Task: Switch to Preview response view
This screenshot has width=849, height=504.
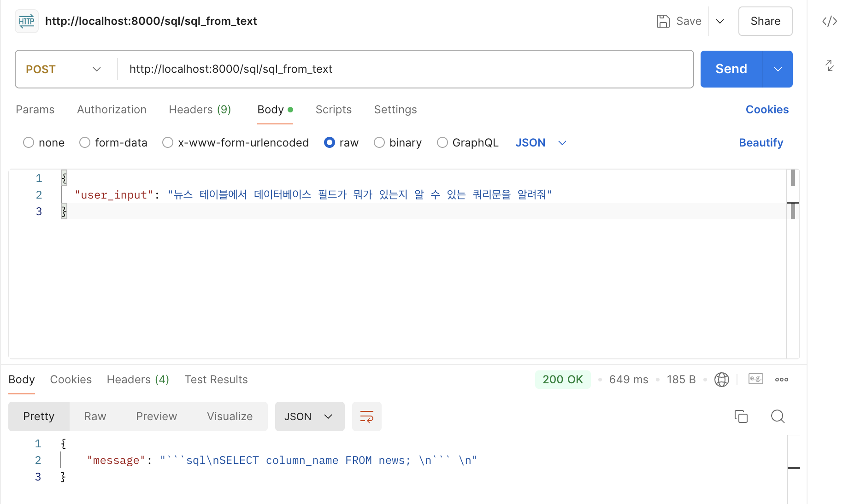Action: click(157, 416)
